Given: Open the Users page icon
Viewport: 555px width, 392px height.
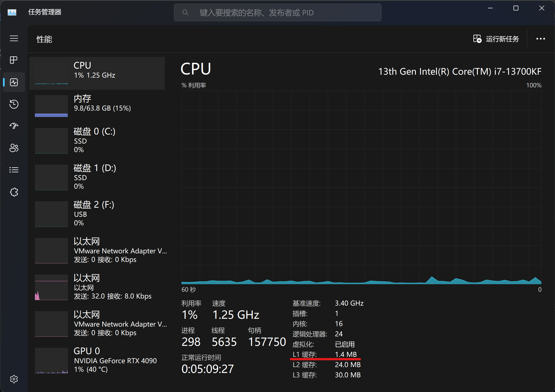Looking at the screenshot, I should pos(14,148).
